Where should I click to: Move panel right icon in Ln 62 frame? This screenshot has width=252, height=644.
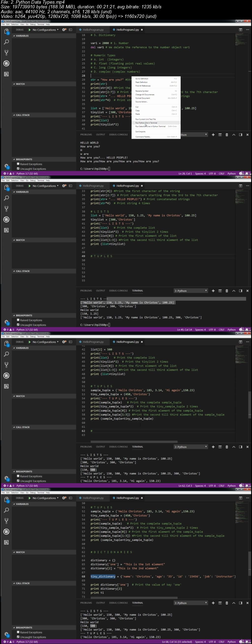[240, 447]
